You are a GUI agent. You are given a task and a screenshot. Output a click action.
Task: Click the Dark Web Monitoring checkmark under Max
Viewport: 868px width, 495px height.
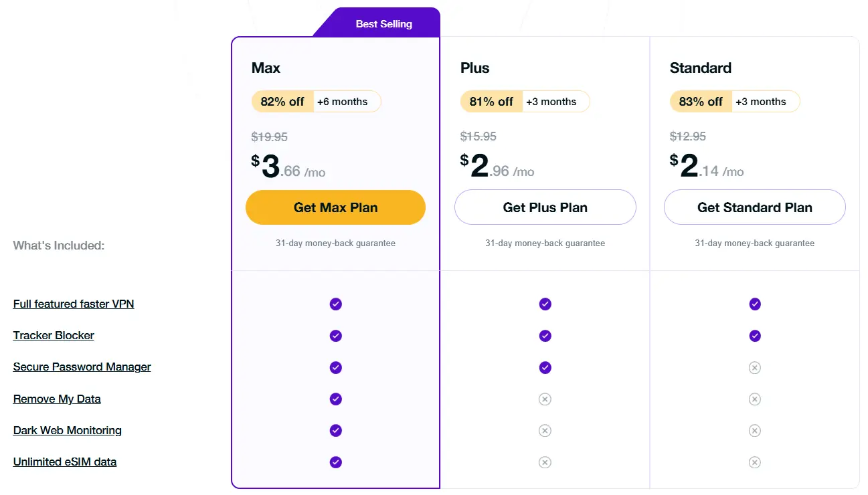[x=335, y=430]
